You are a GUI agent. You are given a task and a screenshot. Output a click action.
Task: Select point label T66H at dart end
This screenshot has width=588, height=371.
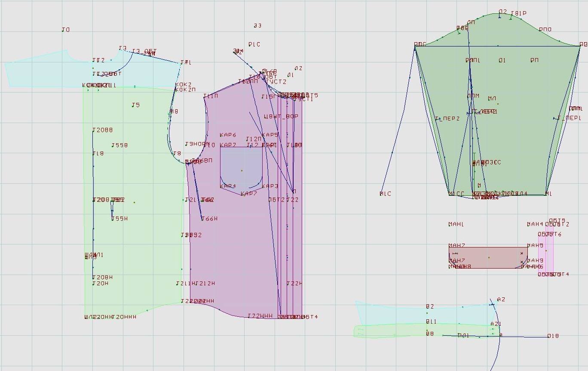coord(210,219)
